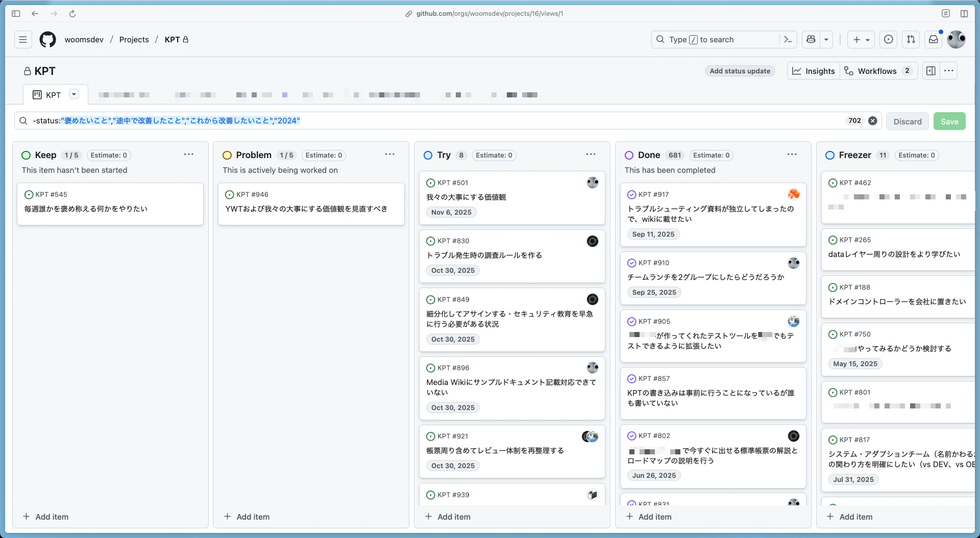This screenshot has width=980, height=538.
Task: Open the Issues icon in header
Action: (888, 39)
